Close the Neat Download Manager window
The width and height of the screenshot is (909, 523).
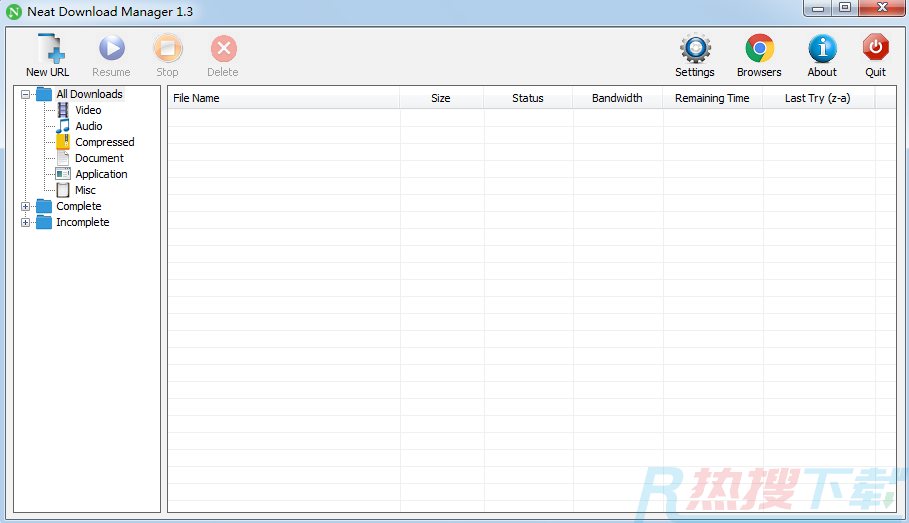click(x=882, y=8)
